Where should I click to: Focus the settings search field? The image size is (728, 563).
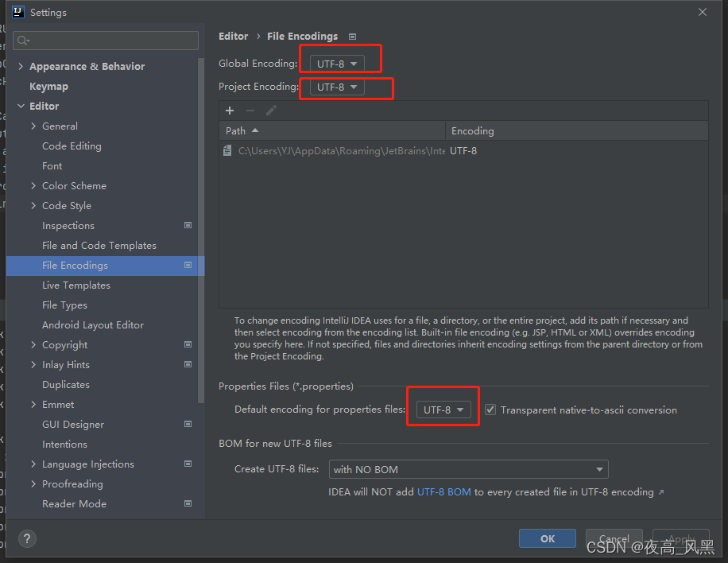point(106,41)
